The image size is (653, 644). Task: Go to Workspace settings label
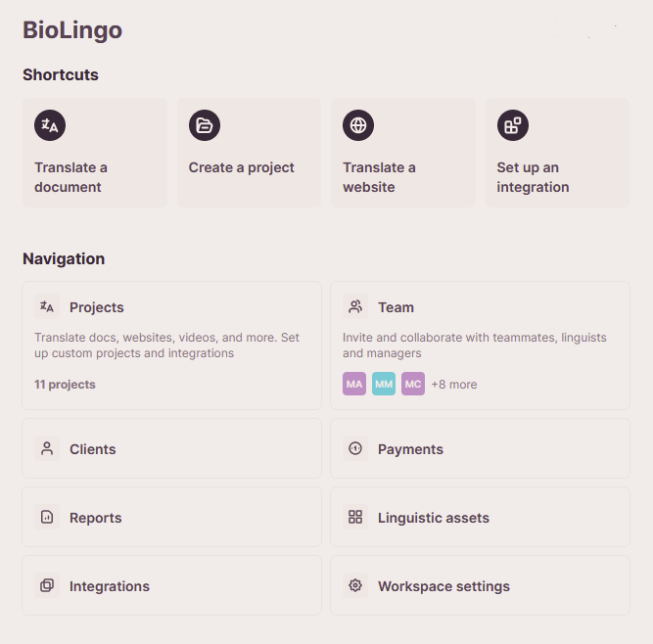click(x=443, y=586)
